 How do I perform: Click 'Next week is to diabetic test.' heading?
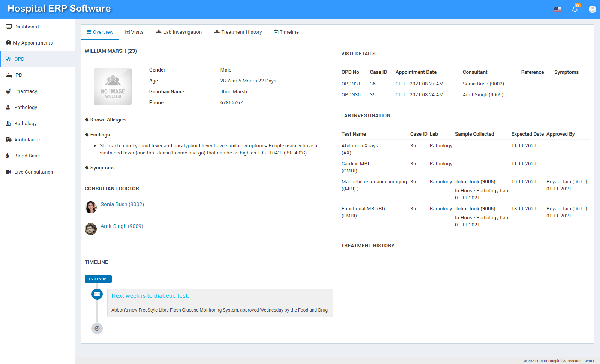[150, 296]
